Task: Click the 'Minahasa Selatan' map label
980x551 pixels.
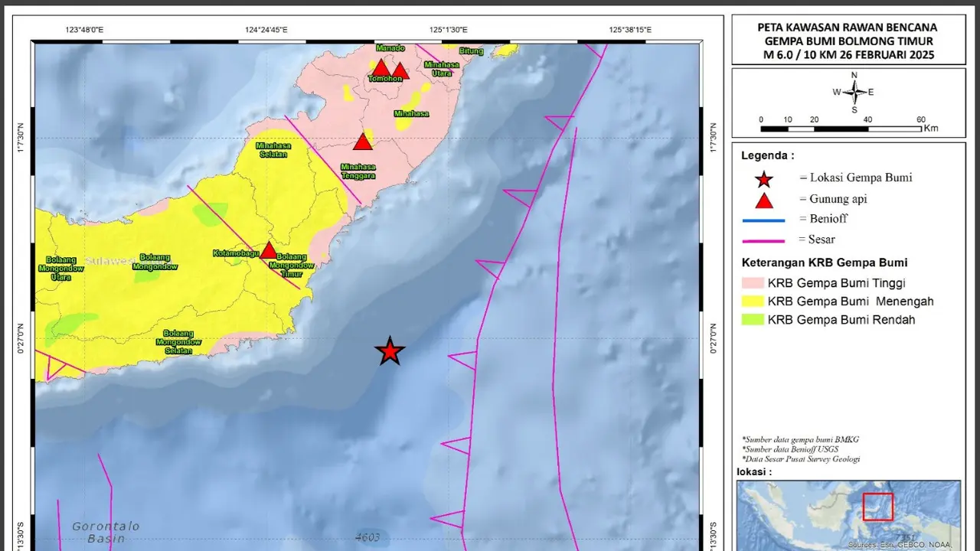Action: click(x=272, y=149)
